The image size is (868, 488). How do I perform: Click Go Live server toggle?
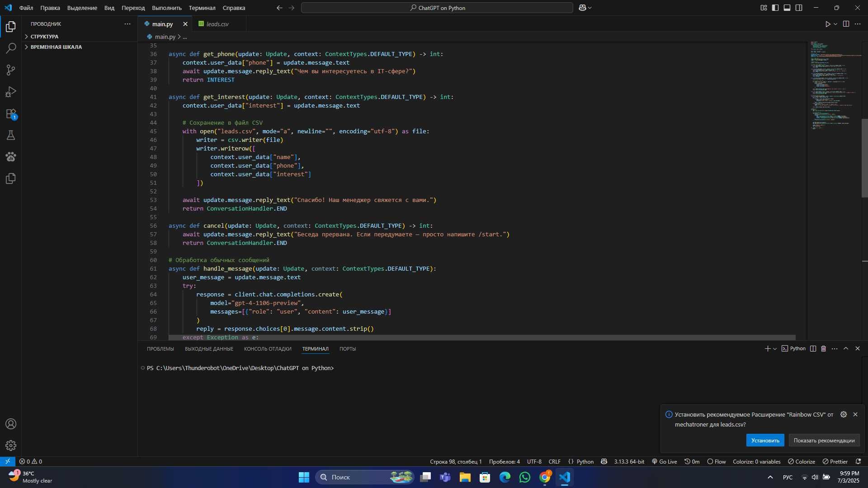click(665, 461)
